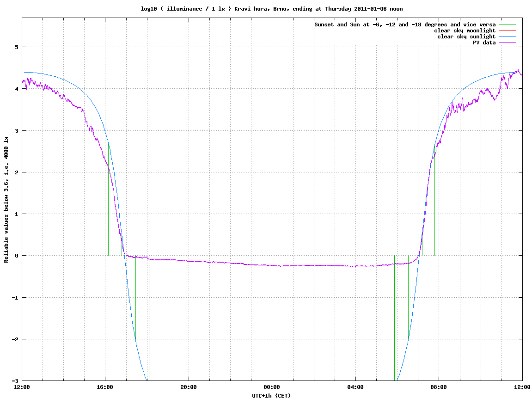Click the 00:00 x-axis tick label

click(272, 387)
